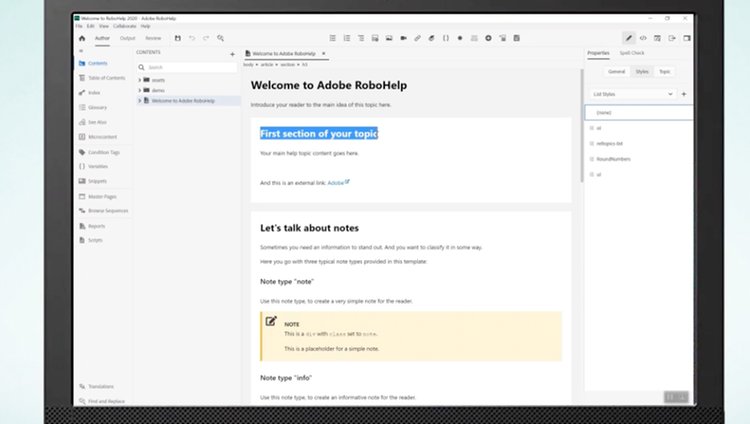Expand the assets folder
The image size is (750, 424).
[140, 80]
